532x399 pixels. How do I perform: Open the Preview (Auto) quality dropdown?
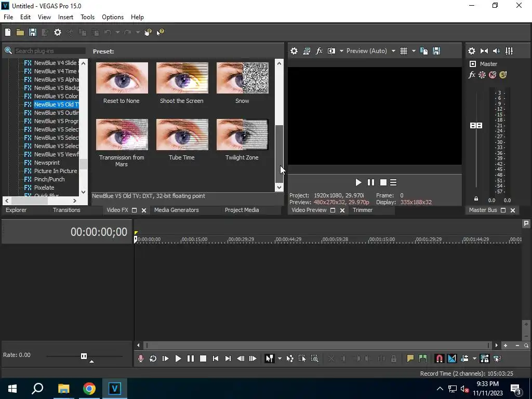pos(370,51)
